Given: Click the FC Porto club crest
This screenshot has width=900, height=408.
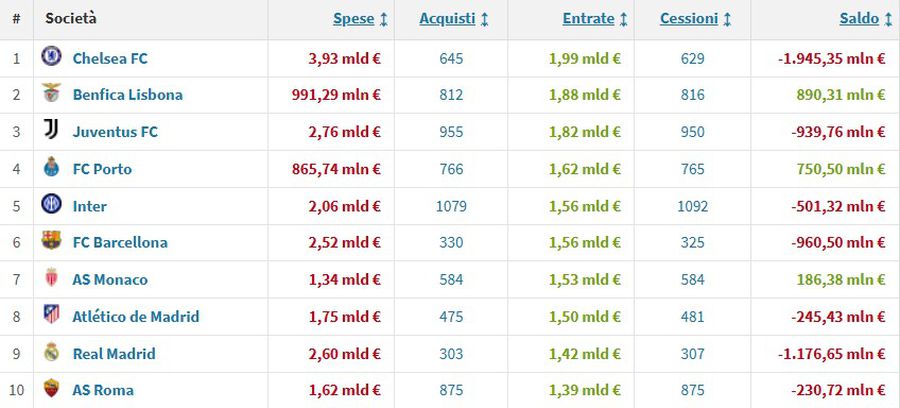Looking at the screenshot, I should coord(51,168).
